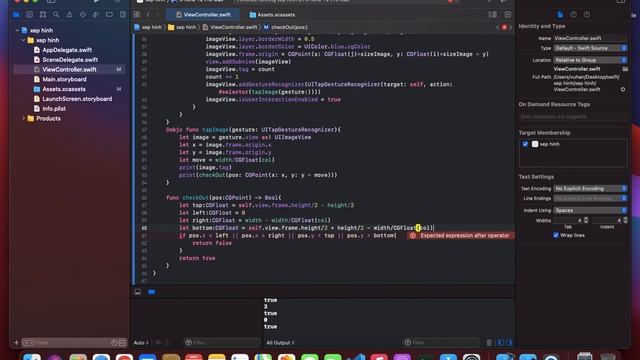Go back with the editor back arrow

click(x=148, y=15)
